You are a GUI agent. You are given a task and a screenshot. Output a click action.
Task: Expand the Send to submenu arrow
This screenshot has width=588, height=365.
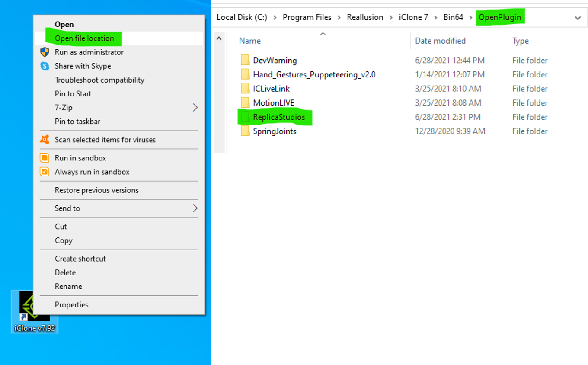pyautogui.click(x=195, y=208)
